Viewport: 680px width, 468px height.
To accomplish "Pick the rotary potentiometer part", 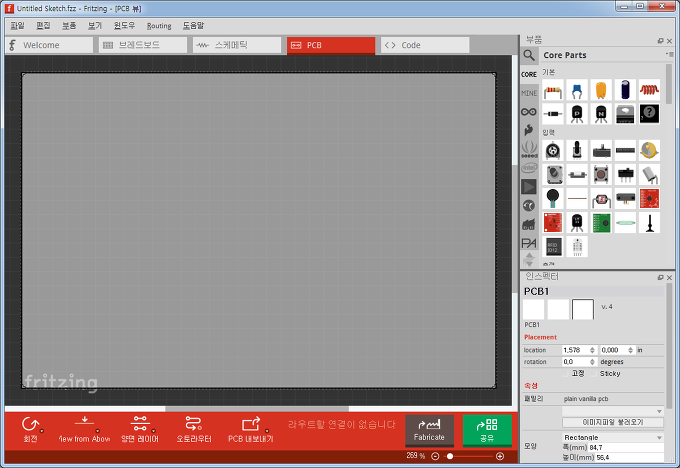I will click(553, 151).
